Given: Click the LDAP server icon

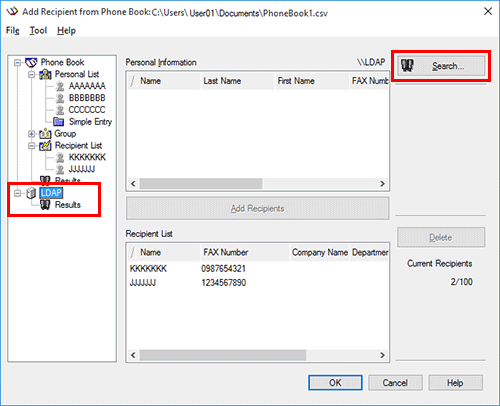Looking at the screenshot, I should tap(31, 193).
